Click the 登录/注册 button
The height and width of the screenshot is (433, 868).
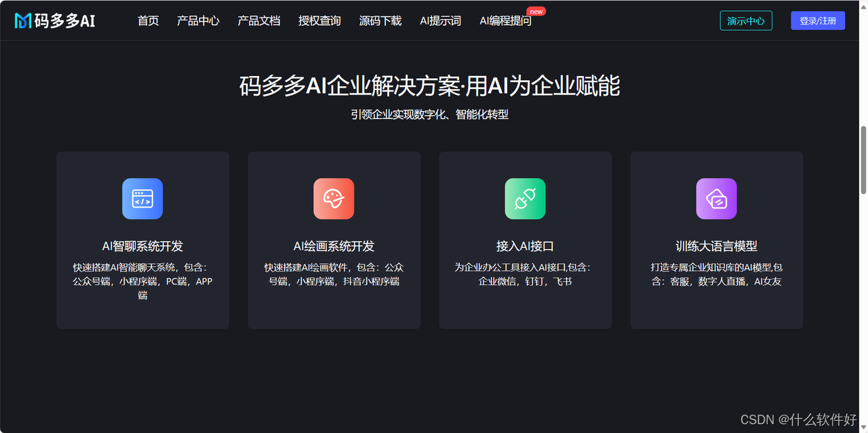pyautogui.click(x=818, y=21)
